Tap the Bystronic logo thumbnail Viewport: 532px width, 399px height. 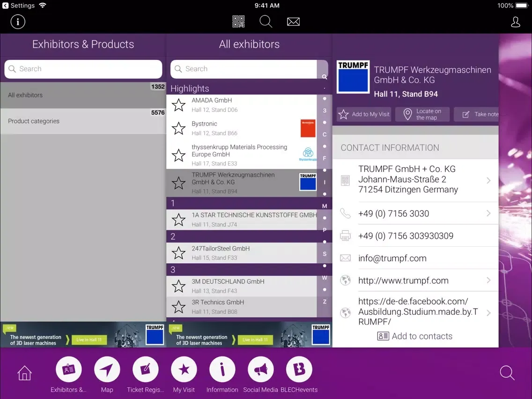click(308, 128)
